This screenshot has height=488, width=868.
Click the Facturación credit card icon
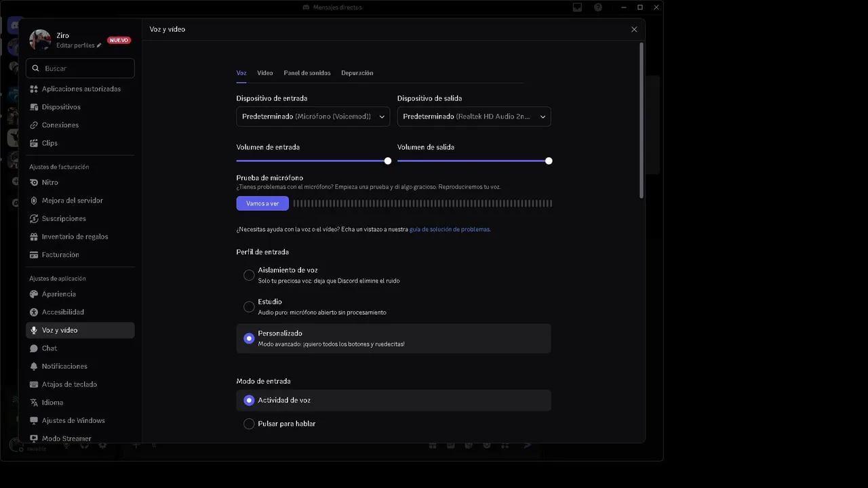click(35, 255)
